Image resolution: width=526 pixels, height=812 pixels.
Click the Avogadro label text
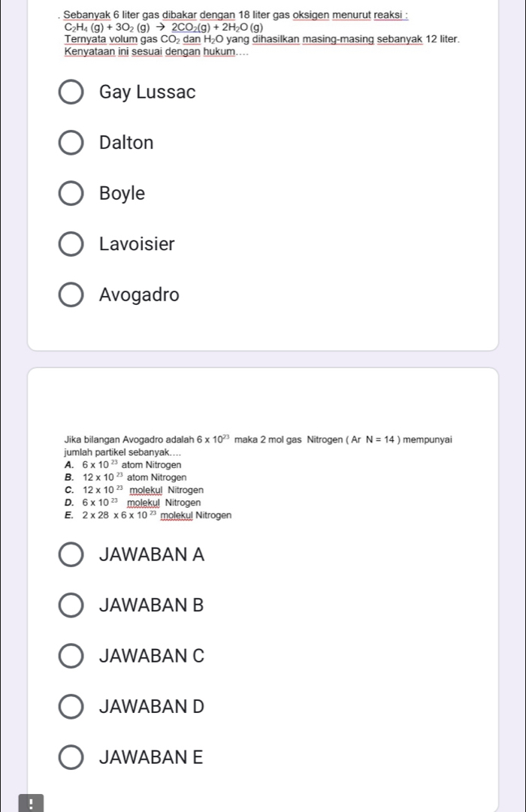tap(139, 294)
